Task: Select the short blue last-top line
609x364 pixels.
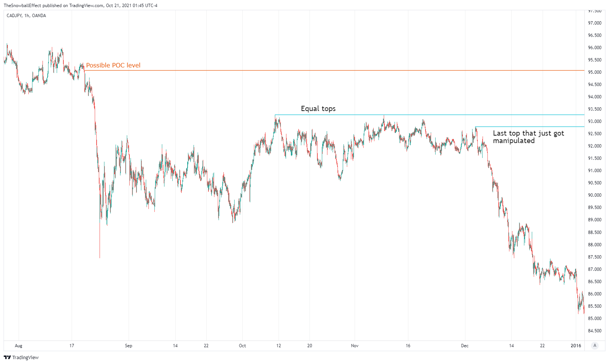Action: tap(530, 127)
